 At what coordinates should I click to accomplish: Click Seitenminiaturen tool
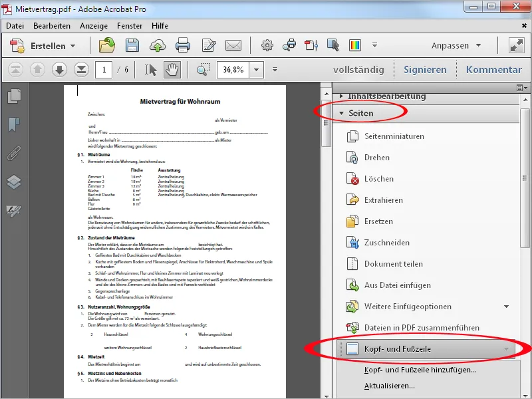click(x=386, y=136)
